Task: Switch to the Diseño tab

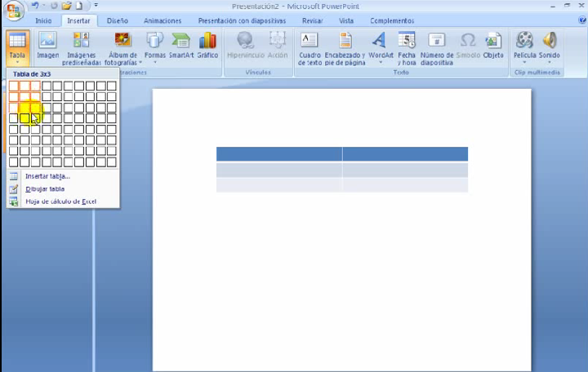Action: [117, 20]
